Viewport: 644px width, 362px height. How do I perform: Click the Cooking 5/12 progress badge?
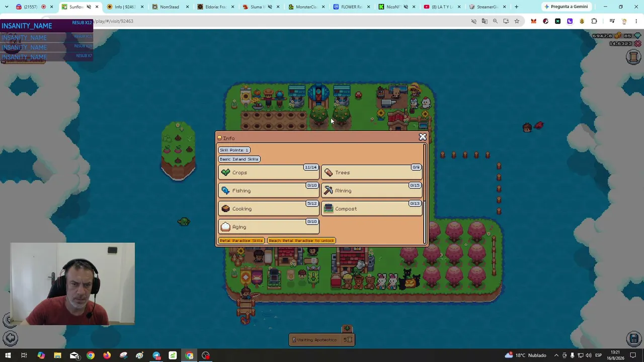tap(312, 204)
